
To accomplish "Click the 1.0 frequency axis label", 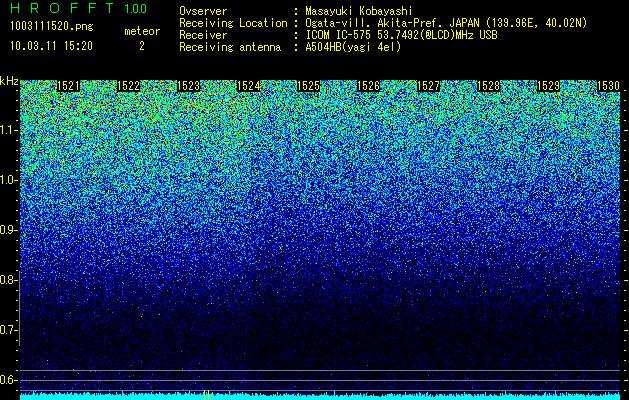I will click(x=8, y=180).
